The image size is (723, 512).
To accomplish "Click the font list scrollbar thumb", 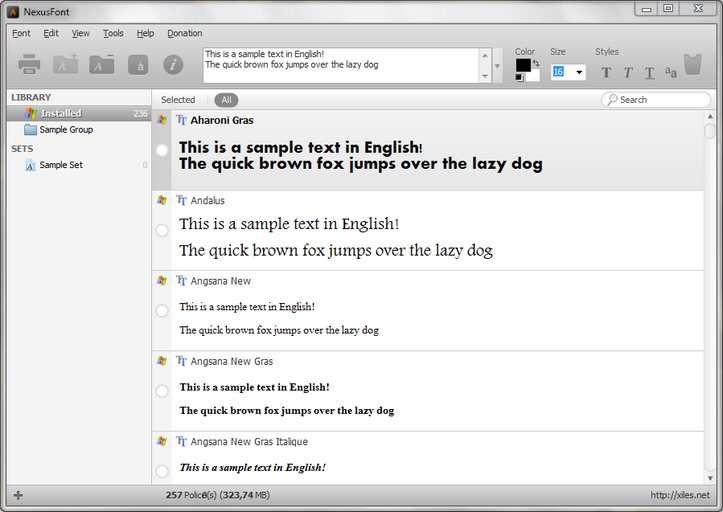I will tap(710, 131).
